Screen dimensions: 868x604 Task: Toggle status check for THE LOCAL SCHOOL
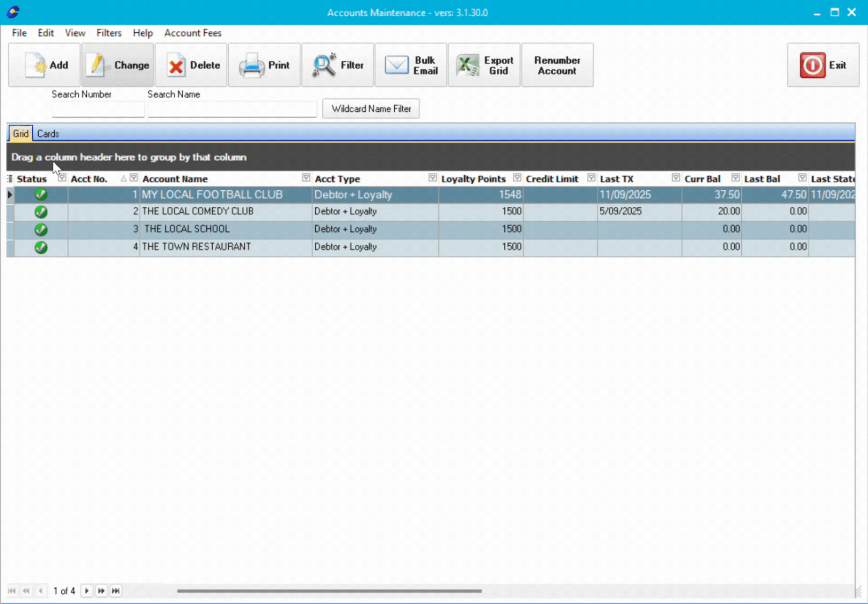(40, 229)
